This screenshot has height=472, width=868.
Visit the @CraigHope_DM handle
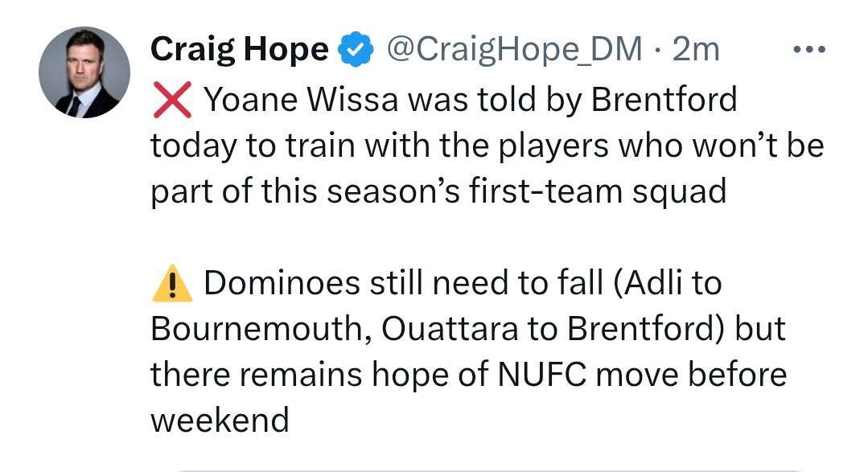(x=514, y=50)
